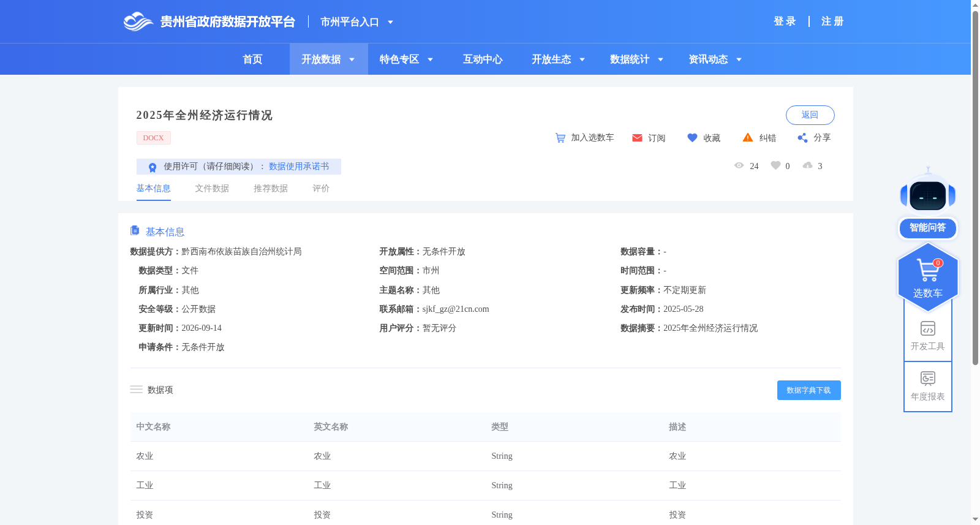
Task: Click the list icon beside 数据项
Action: [x=136, y=390]
